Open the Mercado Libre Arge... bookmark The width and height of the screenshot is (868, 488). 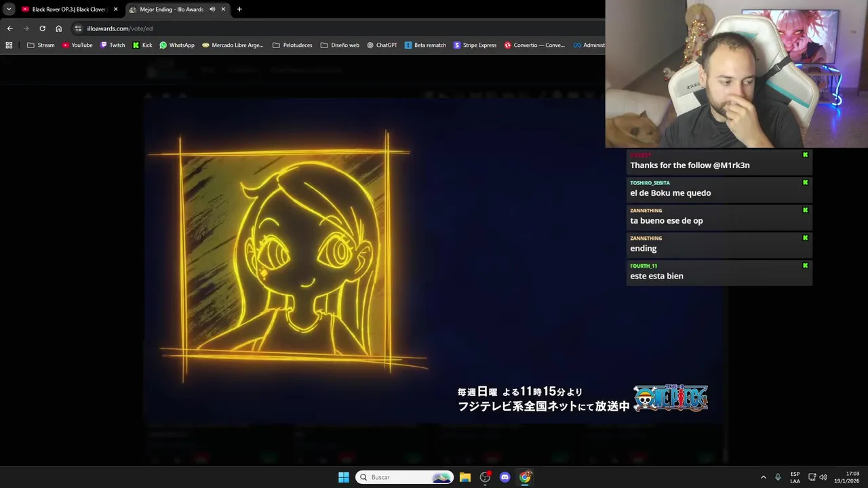233,45
